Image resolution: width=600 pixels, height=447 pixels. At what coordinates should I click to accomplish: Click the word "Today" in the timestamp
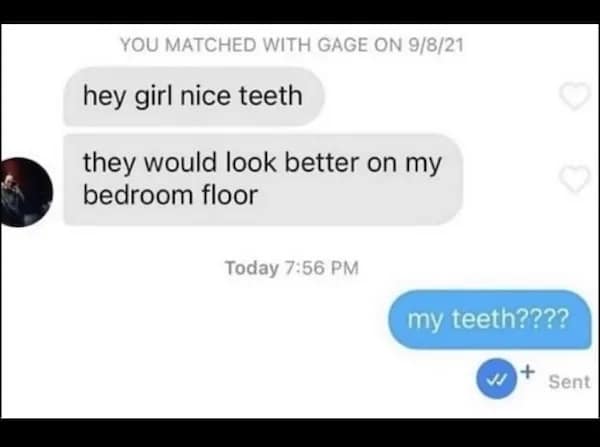(252, 268)
